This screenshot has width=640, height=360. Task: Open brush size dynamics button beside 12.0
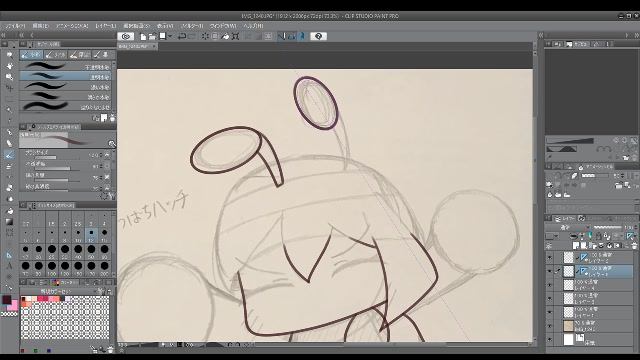[x=107, y=155]
